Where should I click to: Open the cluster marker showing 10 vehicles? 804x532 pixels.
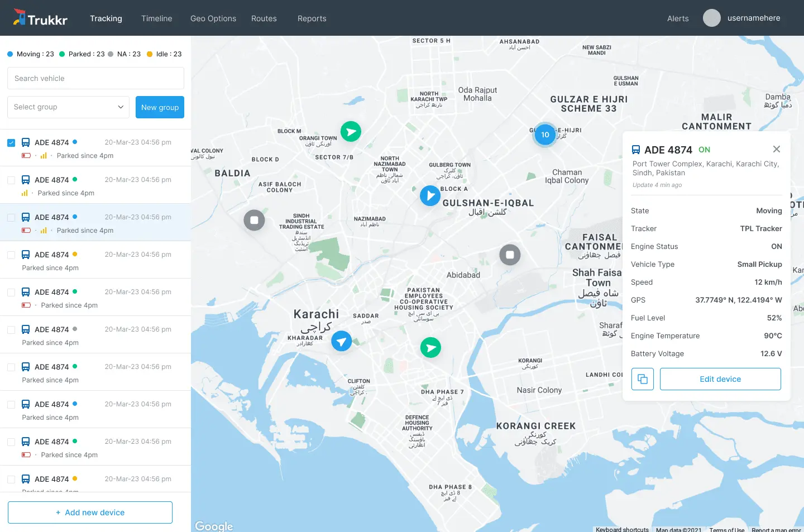click(x=544, y=135)
